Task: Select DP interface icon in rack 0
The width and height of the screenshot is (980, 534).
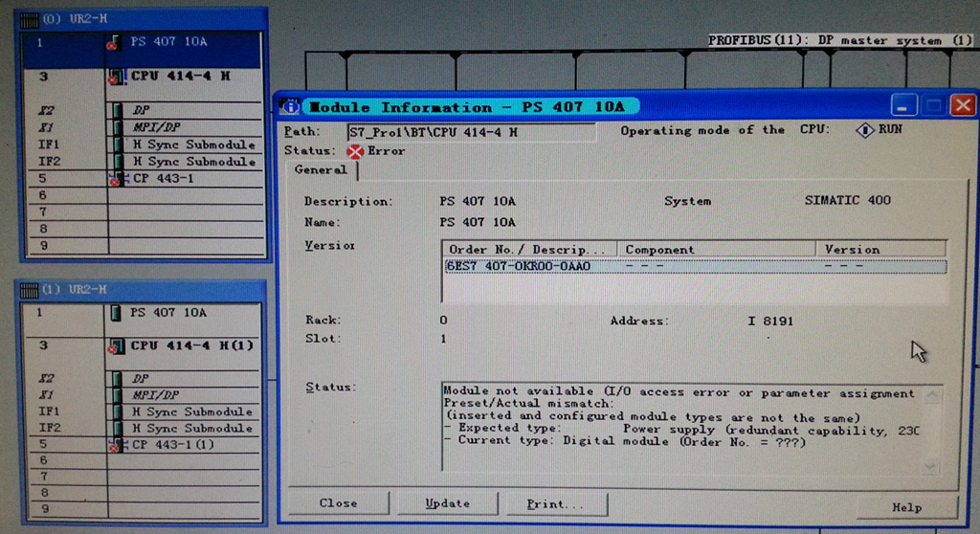Action: click(118, 111)
